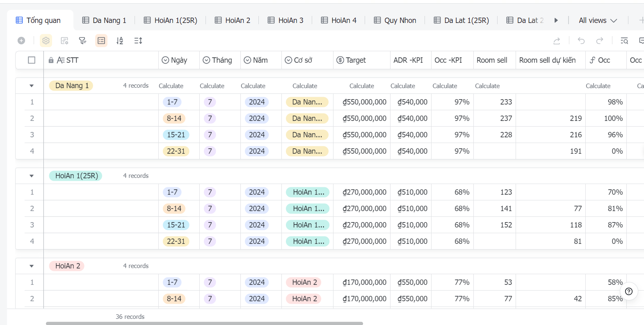The image size is (644, 325).
Task: Click the teal 15-21 tag in HoiAn 1 row 3
Action: (176, 225)
